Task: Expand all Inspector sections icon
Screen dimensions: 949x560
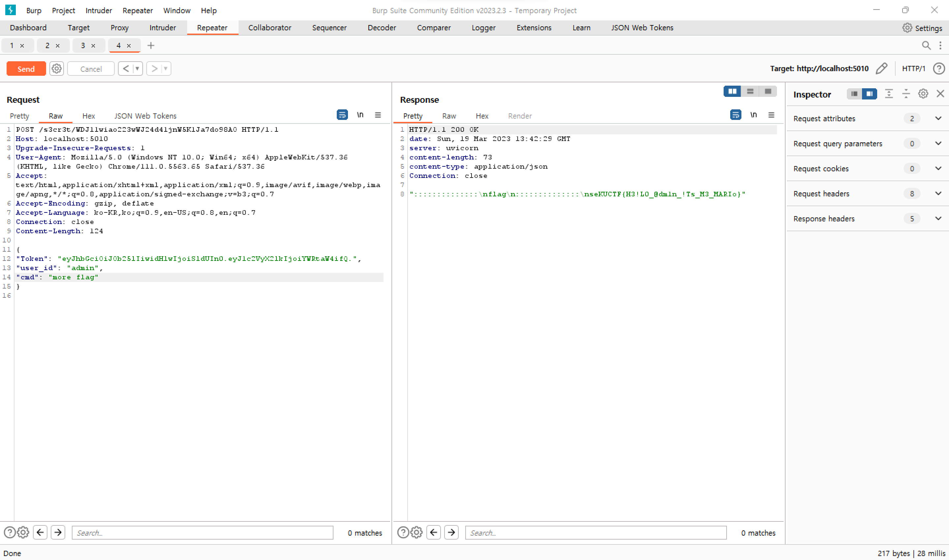Action: (889, 94)
